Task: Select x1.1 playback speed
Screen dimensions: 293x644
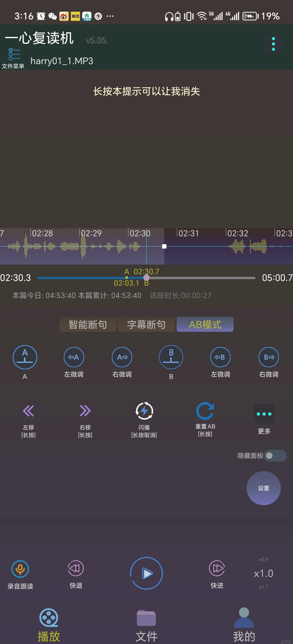Action: click(263, 587)
